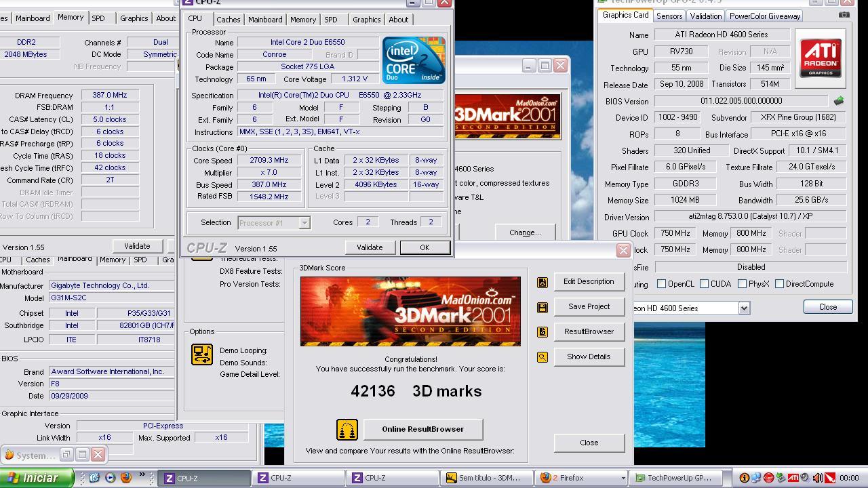Toggle the PhysX checkbox

pyautogui.click(x=742, y=284)
